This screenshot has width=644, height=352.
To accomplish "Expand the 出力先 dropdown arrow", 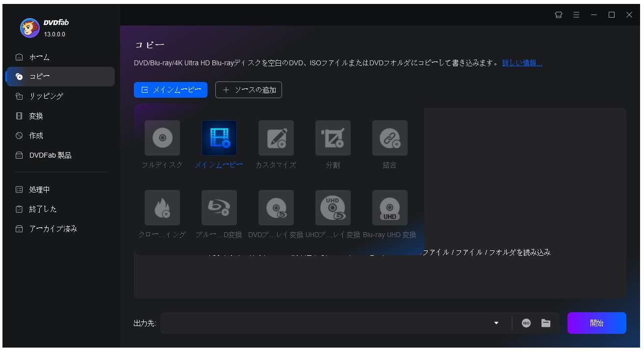I will [496, 323].
